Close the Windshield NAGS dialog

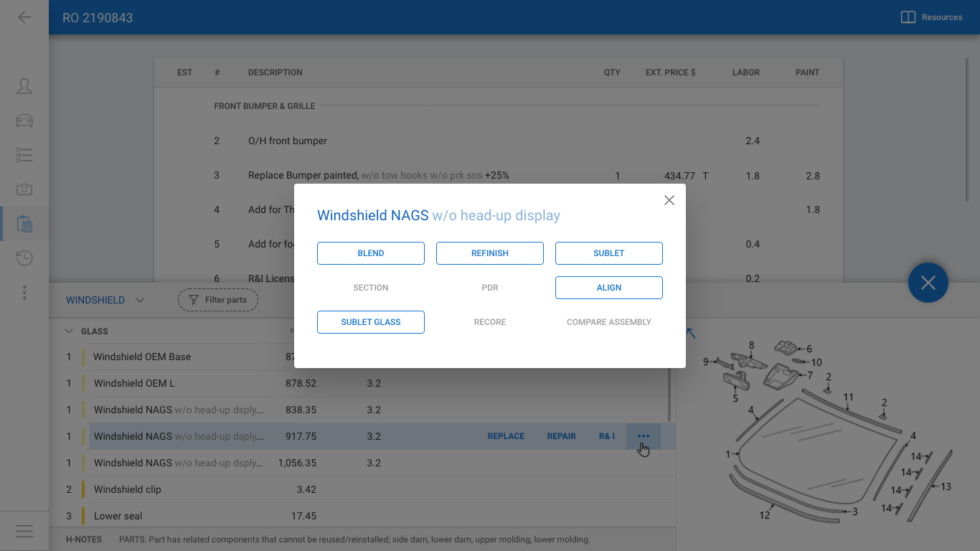coord(669,200)
